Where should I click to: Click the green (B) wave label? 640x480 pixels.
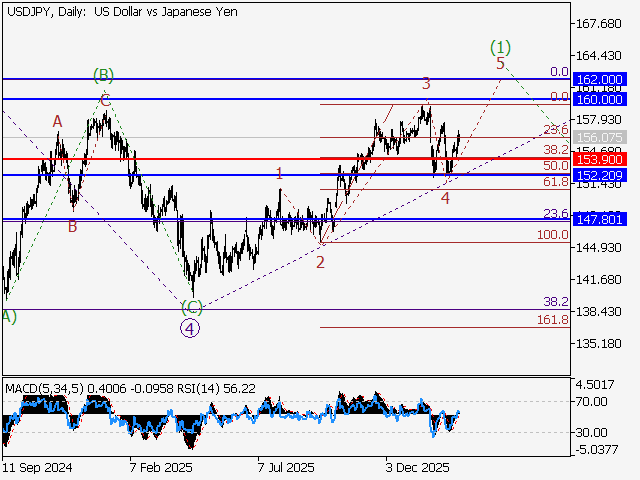point(104,75)
